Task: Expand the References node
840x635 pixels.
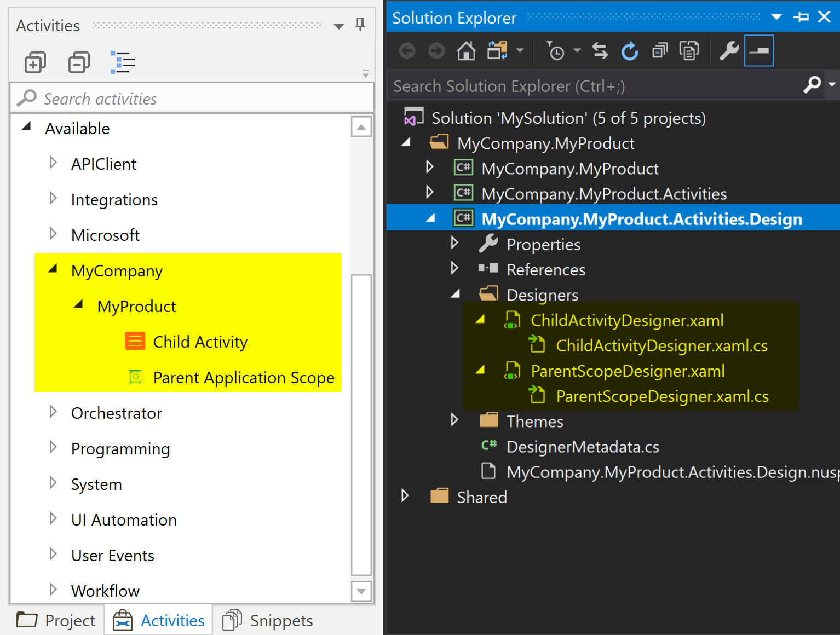Action: tap(454, 268)
